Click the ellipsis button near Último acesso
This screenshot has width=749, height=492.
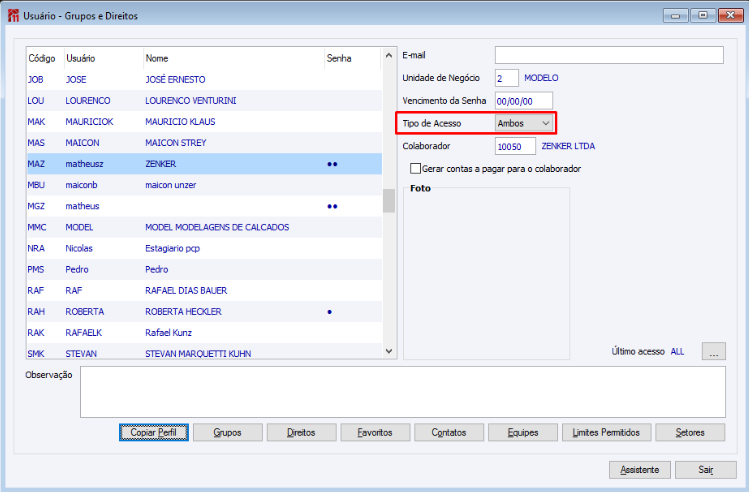pos(714,351)
